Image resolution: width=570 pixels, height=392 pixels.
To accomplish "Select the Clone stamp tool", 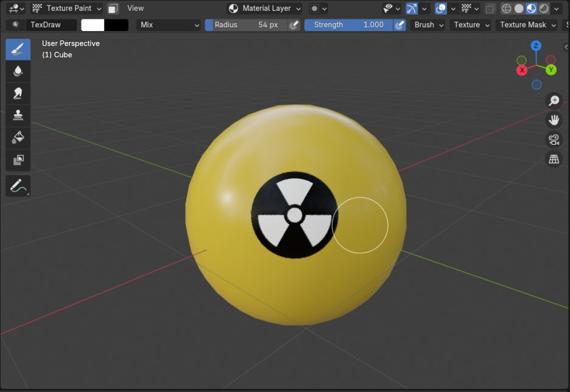I will (18, 115).
